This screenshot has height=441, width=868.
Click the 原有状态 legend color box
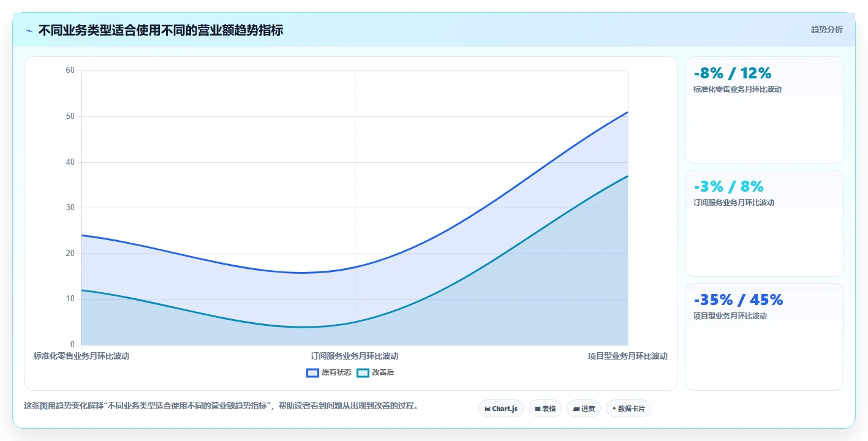[312, 372]
